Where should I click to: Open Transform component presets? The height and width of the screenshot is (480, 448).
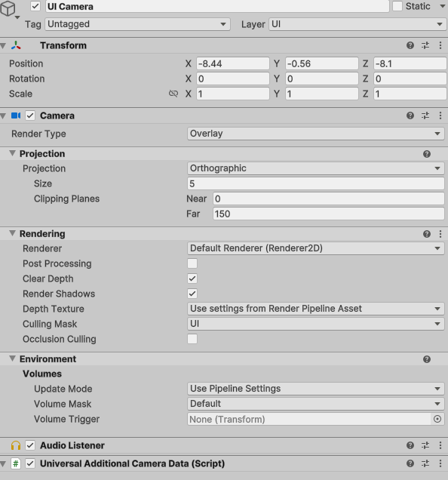click(425, 45)
